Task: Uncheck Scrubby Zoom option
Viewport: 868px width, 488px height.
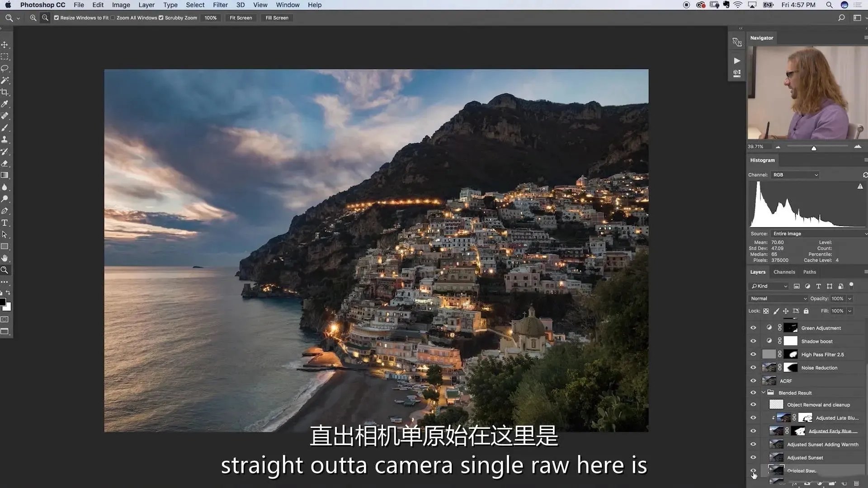Action: click(161, 18)
